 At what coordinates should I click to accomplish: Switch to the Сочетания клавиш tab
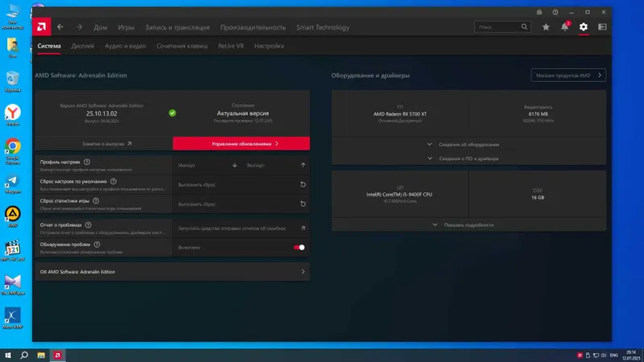coord(182,46)
